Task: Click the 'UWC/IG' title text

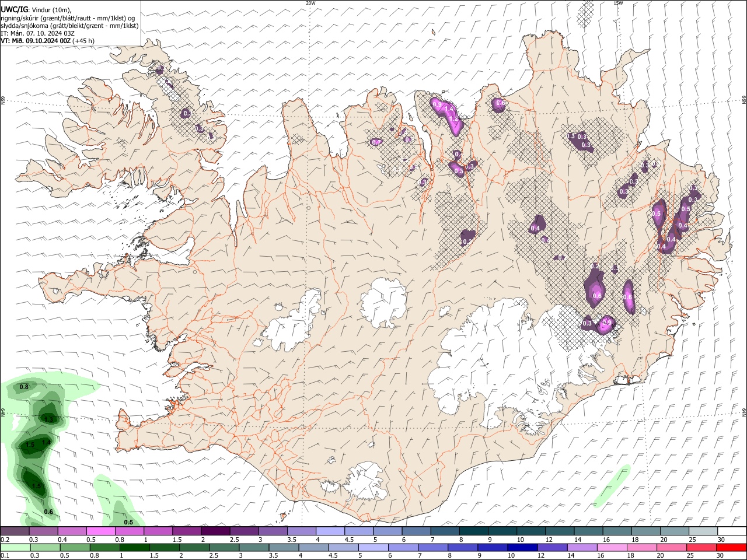Action: point(15,9)
